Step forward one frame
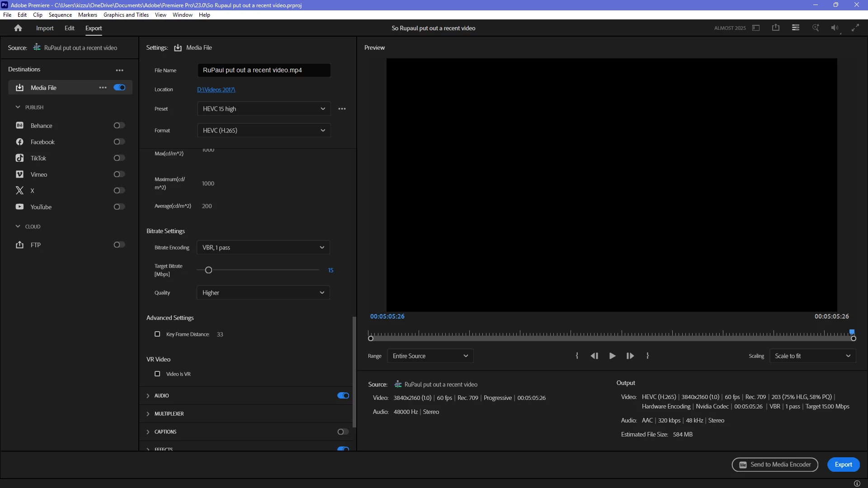 [630, 356]
